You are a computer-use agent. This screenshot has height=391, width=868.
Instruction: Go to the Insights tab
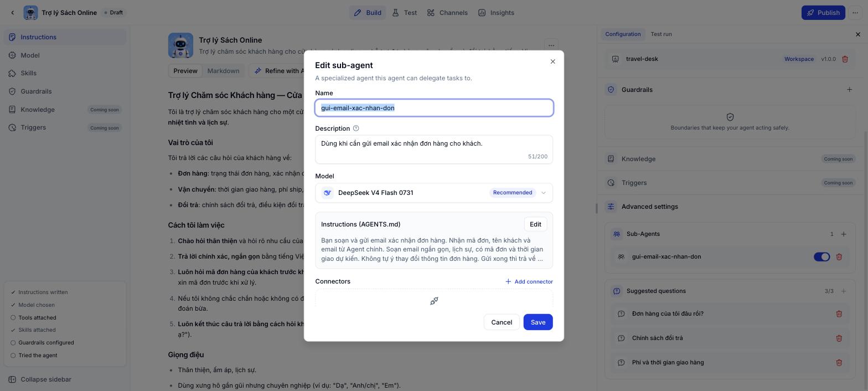(496, 13)
